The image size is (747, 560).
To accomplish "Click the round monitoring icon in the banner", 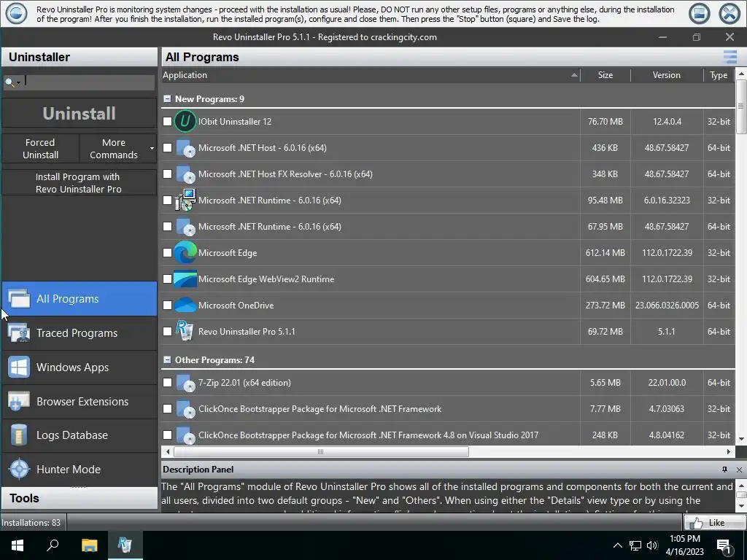I will tap(16, 13).
